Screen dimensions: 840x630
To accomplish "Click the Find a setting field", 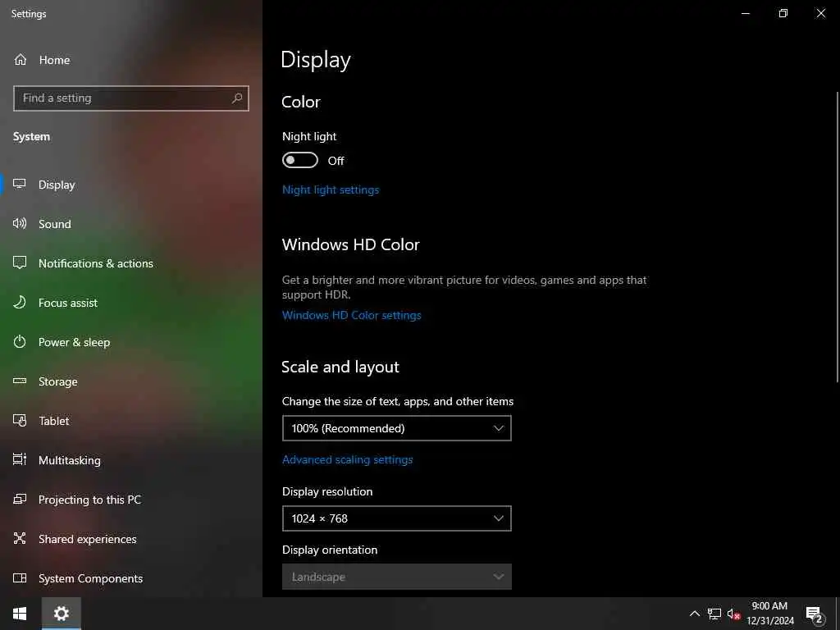I will pos(130,98).
